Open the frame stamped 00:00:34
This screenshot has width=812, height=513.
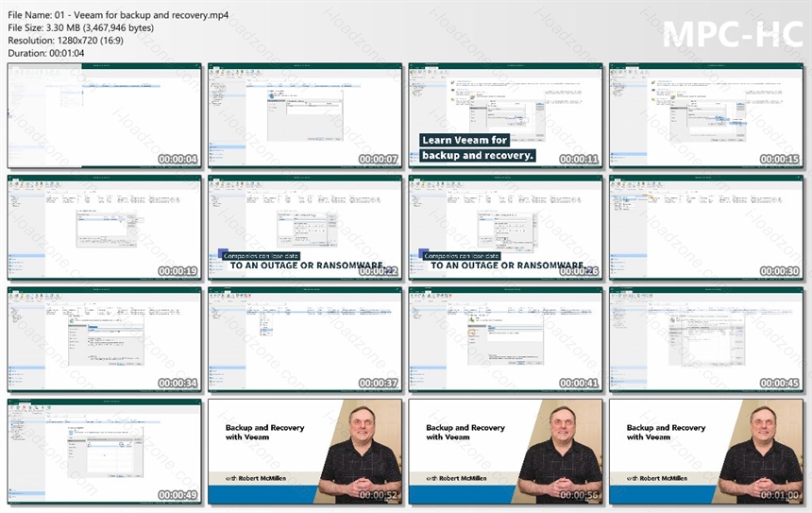tap(104, 339)
